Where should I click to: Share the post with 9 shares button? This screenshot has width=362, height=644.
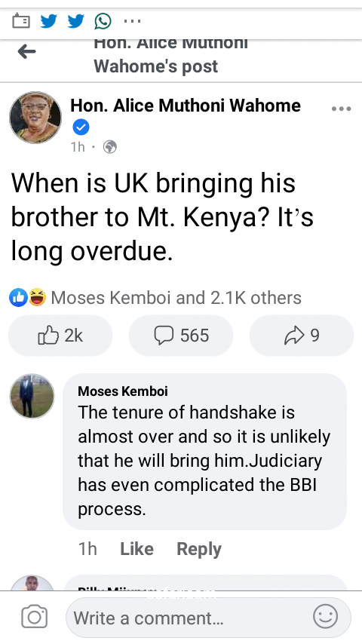pyautogui.click(x=302, y=336)
